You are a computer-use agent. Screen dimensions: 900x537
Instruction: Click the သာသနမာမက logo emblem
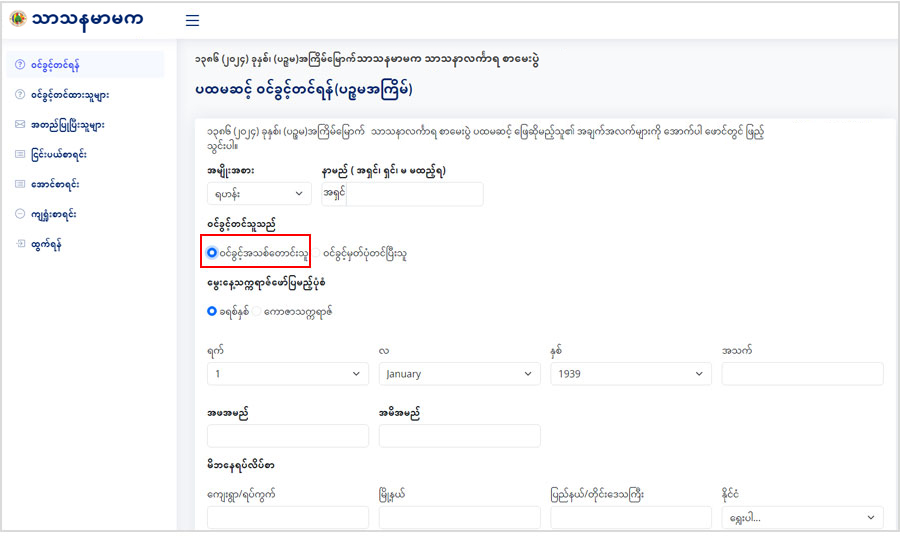point(17,19)
